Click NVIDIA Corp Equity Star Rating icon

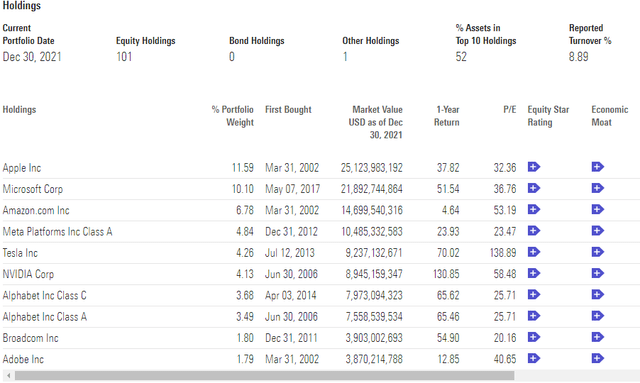pyautogui.click(x=533, y=273)
